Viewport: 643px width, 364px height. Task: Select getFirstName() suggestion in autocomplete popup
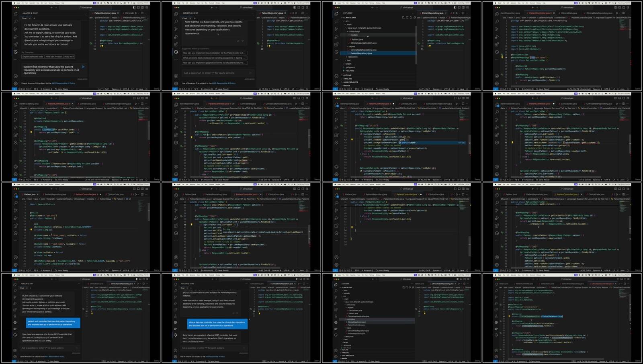(x=432, y=143)
